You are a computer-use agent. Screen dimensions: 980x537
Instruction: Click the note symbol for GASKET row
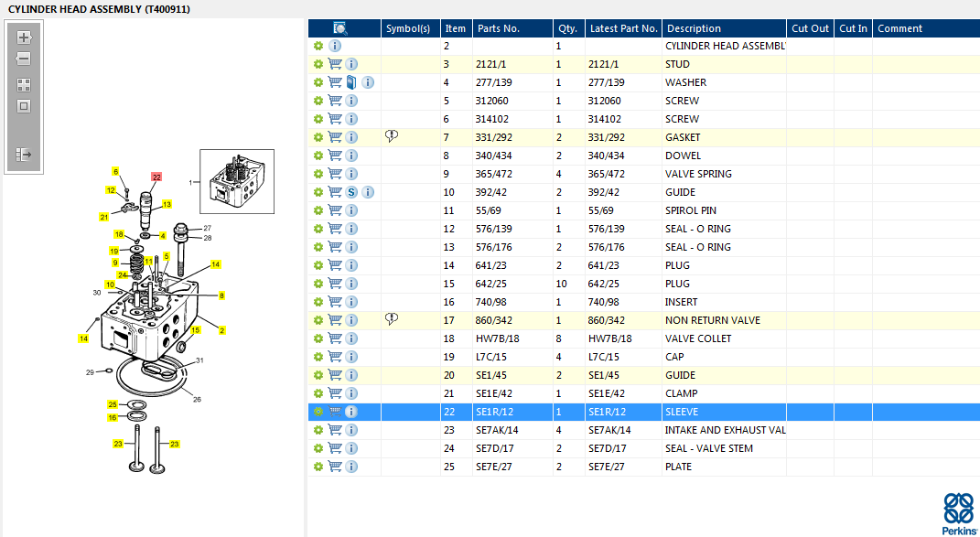pos(392,136)
